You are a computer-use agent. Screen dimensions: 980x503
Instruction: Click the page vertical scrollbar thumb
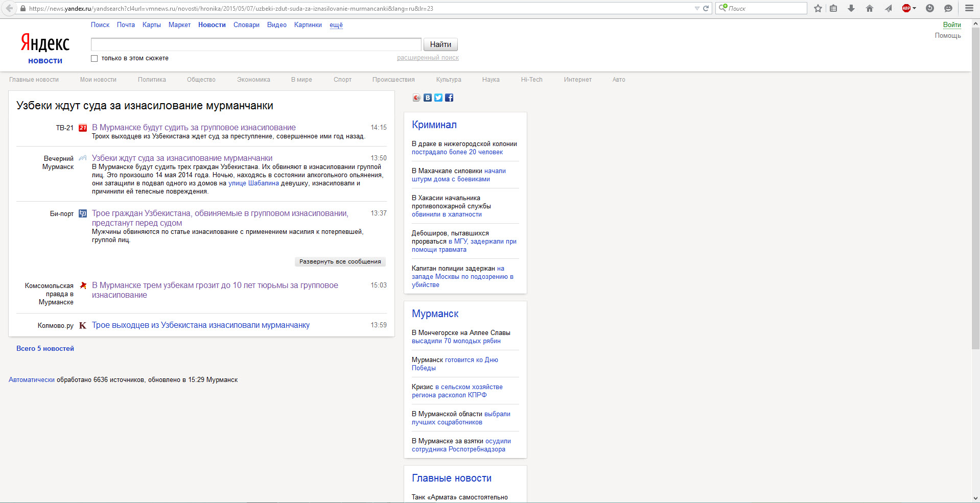975,188
